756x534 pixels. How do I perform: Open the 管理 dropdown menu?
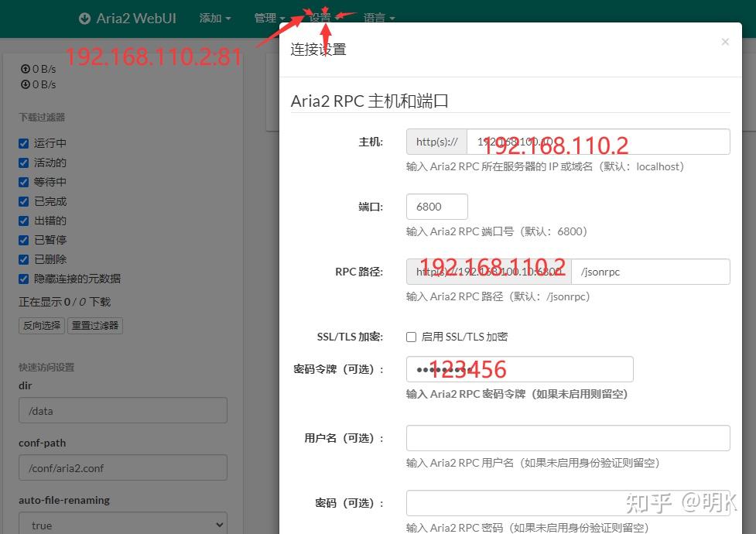[x=269, y=18]
